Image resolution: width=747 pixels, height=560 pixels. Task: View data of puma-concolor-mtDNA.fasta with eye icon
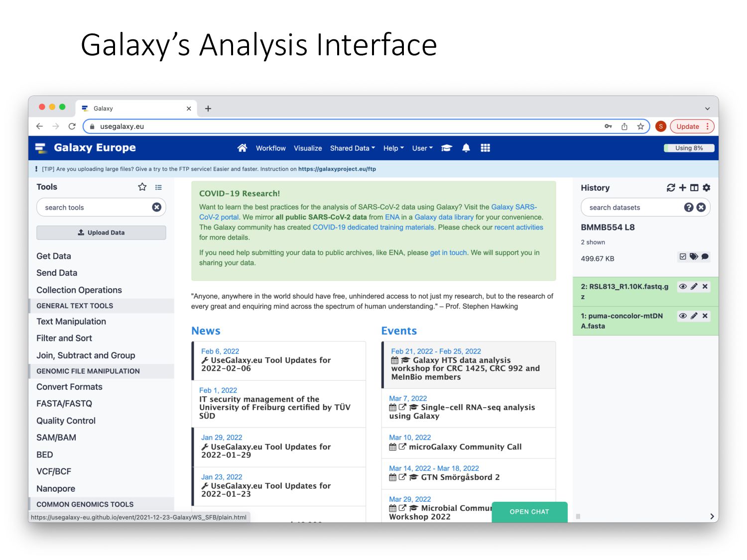[683, 316]
